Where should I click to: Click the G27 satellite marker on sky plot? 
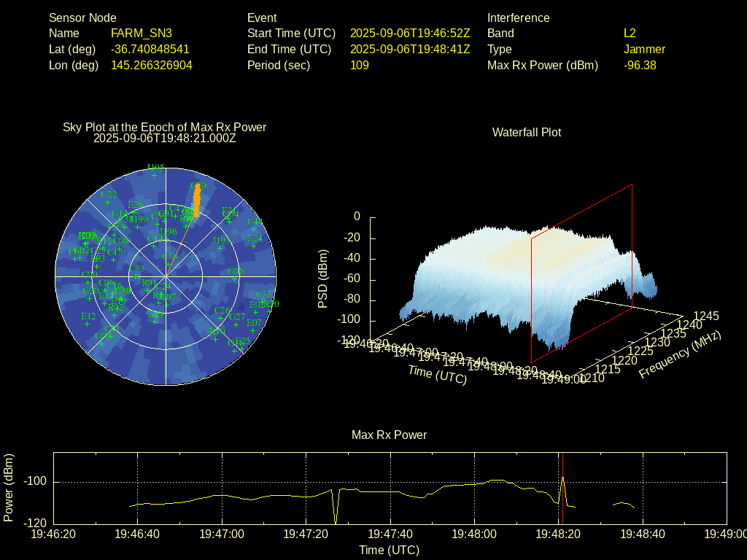click(237, 324)
